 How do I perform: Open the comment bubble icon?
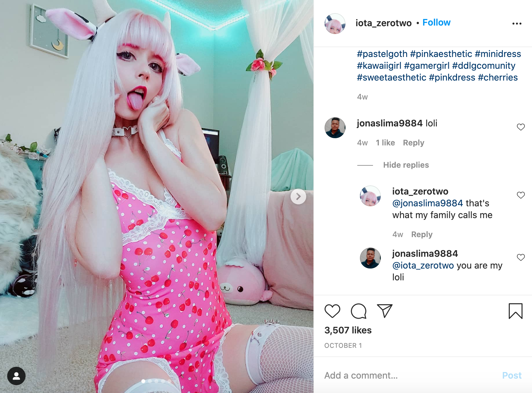pos(359,311)
